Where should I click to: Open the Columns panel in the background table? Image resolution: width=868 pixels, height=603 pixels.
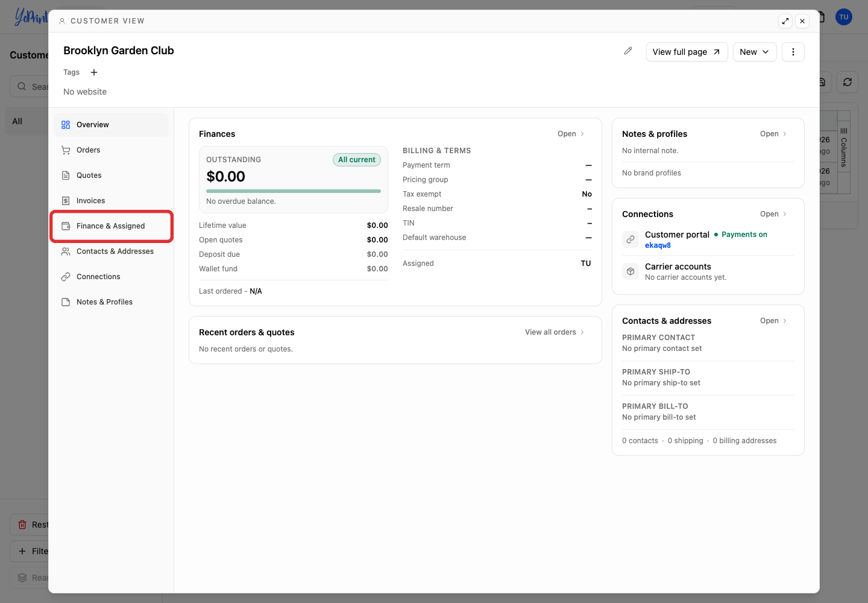[x=844, y=148]
